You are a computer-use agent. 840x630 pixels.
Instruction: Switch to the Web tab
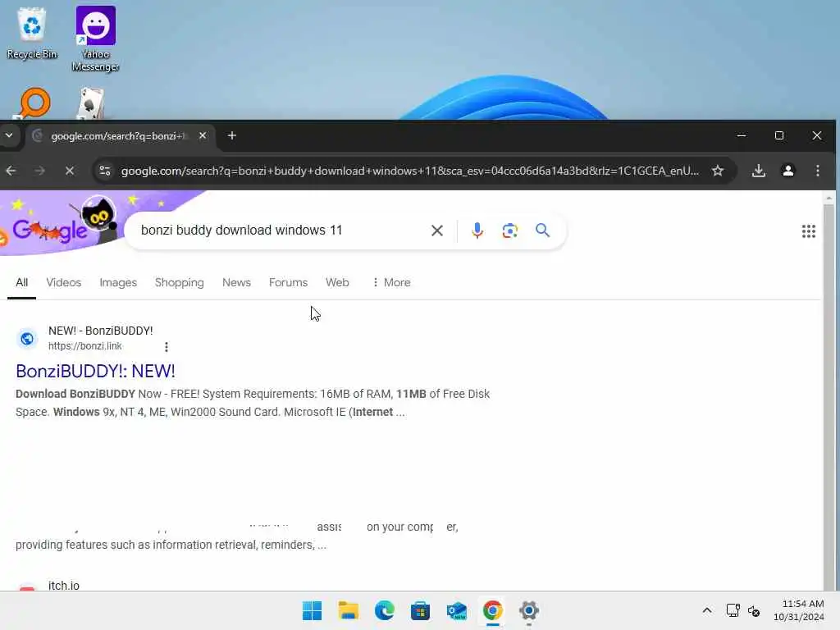[337, 282]
